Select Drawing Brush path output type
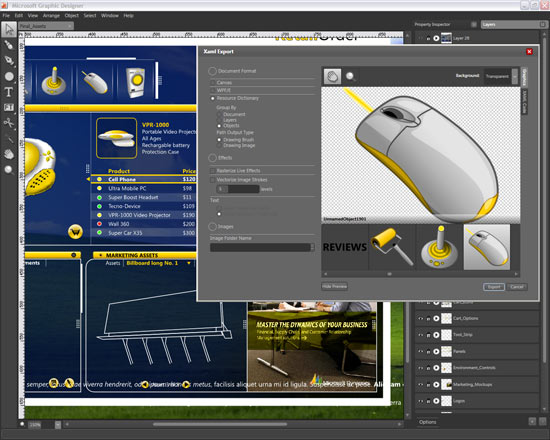550x440 pixels. [219, 140]
